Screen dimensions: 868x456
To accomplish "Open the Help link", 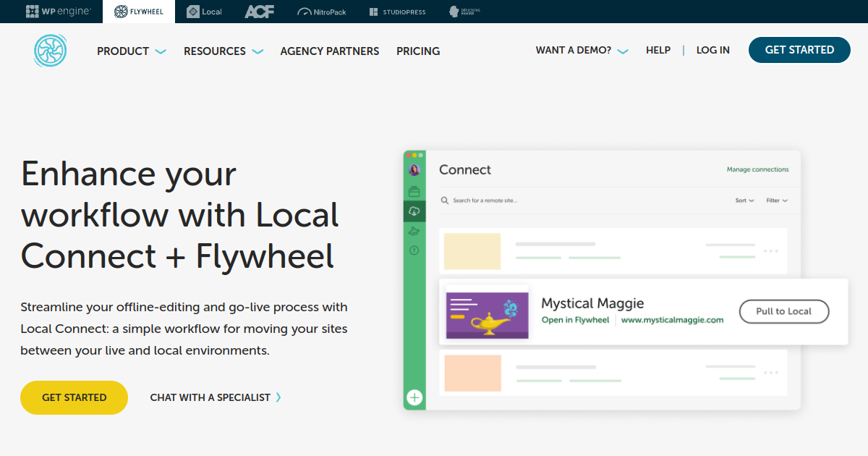I will 658,51.
